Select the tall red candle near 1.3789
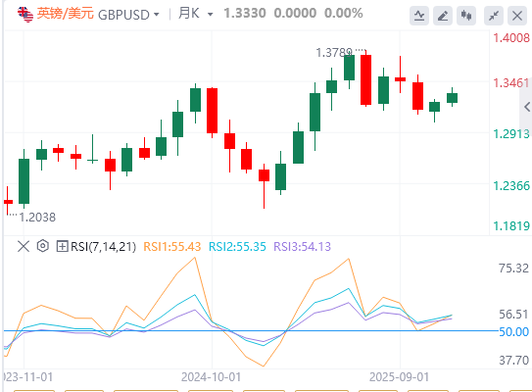Screen dimensions: 532x392 tap(365, 79)
